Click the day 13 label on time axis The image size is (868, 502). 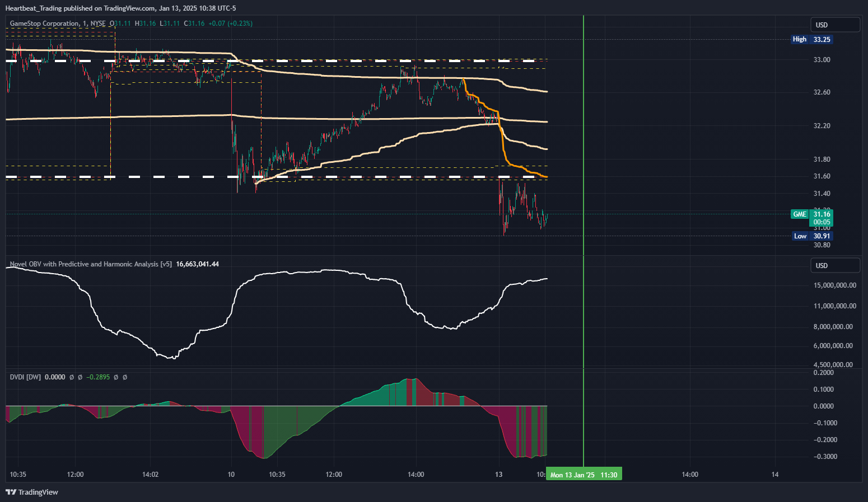click(x=499, y=475)
